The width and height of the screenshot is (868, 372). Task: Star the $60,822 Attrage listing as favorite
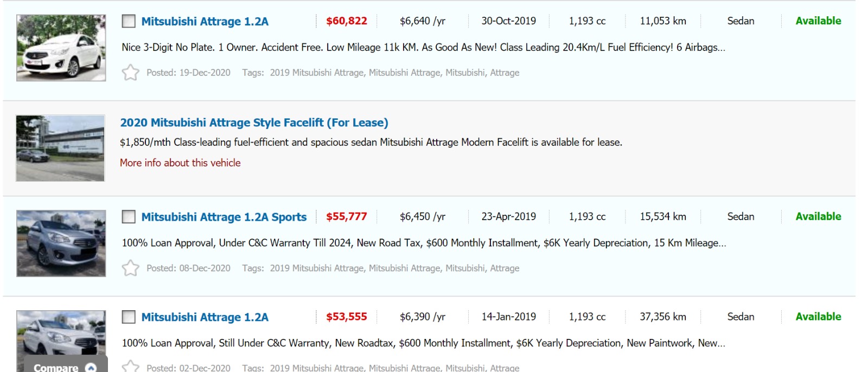click(x=130, y=73)
